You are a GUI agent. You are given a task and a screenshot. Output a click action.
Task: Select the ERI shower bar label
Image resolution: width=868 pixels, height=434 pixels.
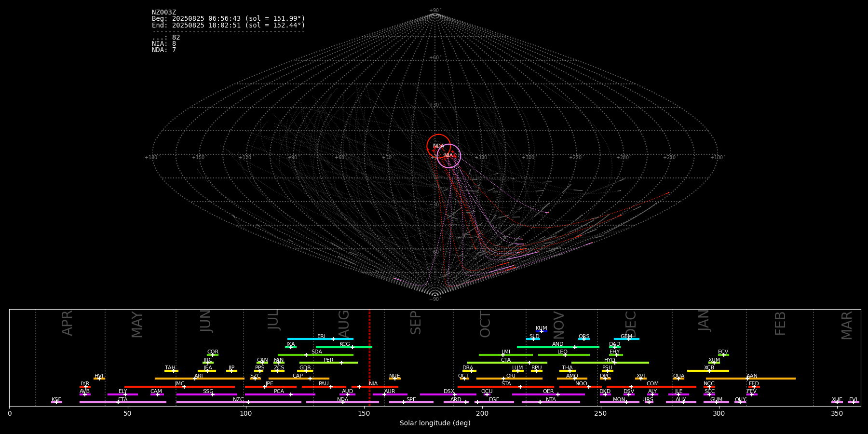(x=321, y=337)
